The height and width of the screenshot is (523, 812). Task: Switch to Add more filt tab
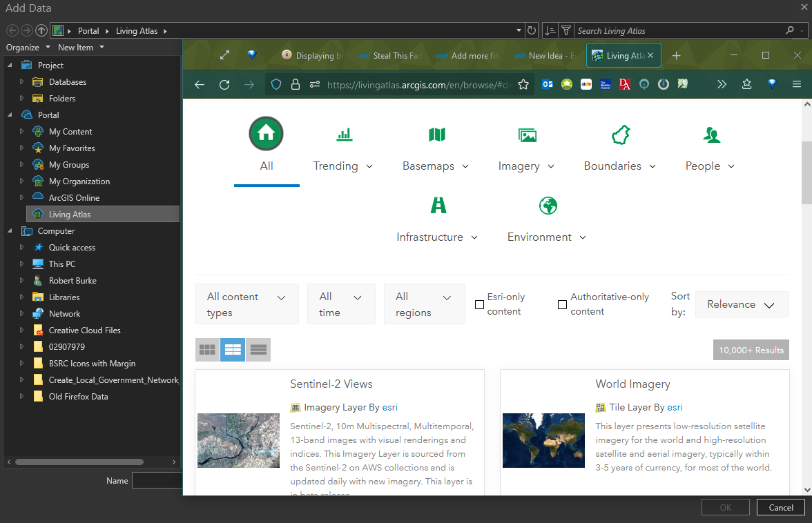pos(468,55)
